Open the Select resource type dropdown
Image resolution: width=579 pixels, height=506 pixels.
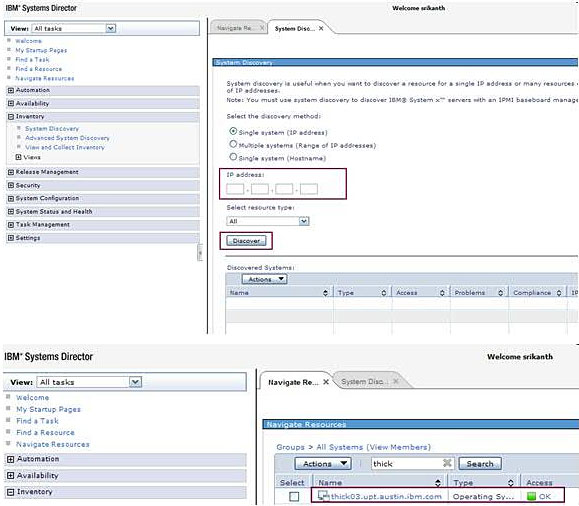point(304,221)
